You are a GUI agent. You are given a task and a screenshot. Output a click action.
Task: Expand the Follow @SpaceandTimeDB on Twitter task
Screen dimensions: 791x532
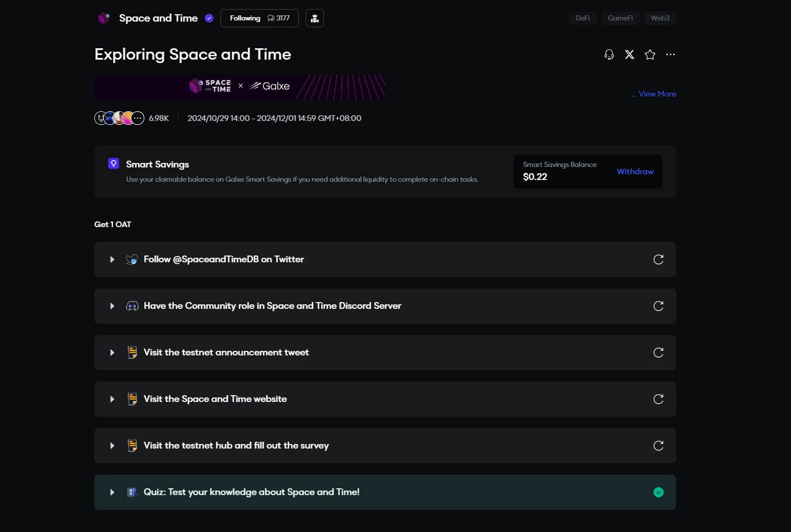pyautogui.click(x=112, y=259)
